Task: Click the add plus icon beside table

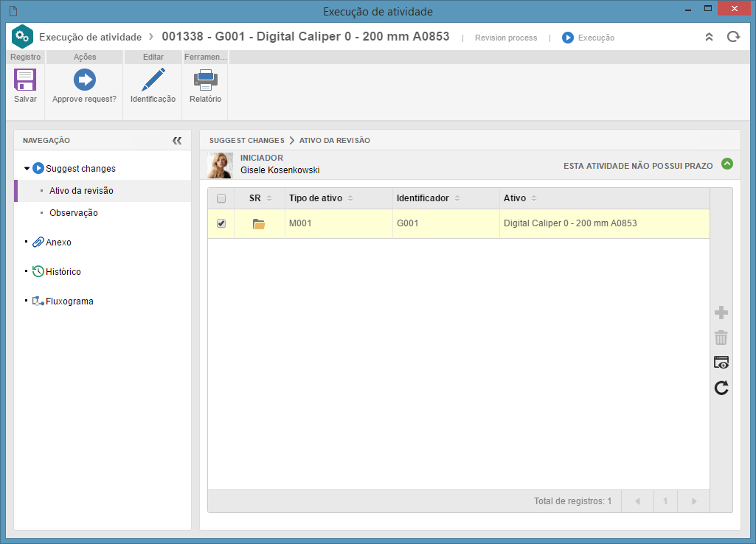Action: coord(721,313)
